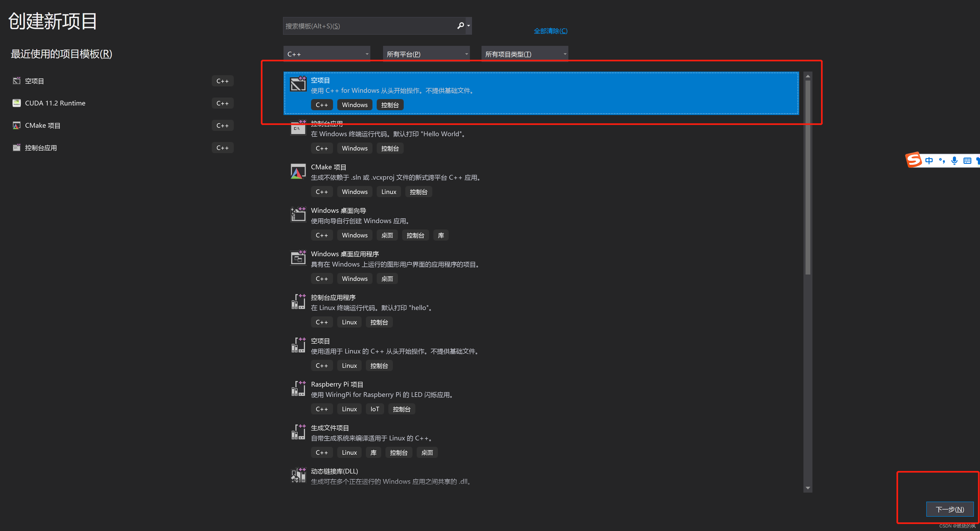The height and width of the screenshot is (531, 980).
Task: Click the Windows 桌面应用程序 template icon
Action: pyautogui.click(x=298, y=258)
